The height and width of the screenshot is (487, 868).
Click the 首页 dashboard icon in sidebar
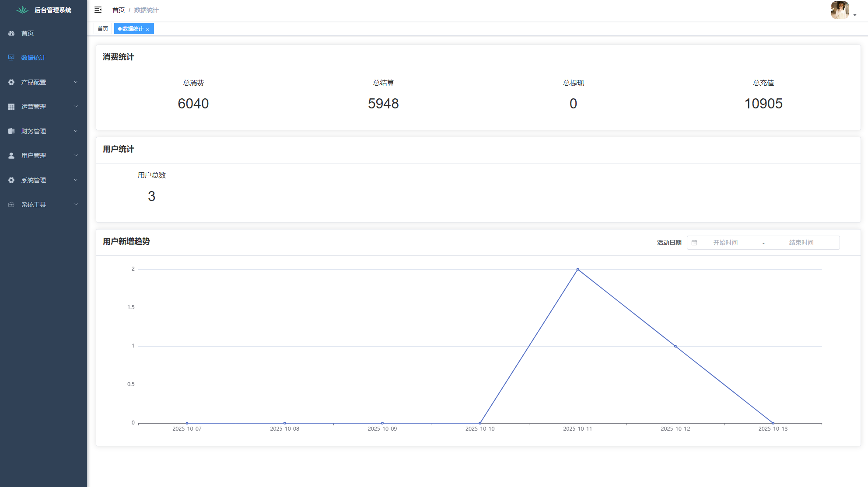(x=11, y=33)
